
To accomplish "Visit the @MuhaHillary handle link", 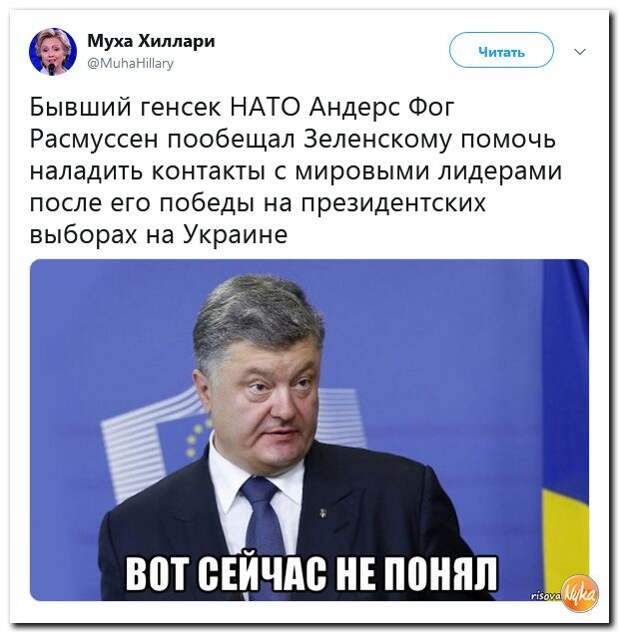I will tap(130, 63).
